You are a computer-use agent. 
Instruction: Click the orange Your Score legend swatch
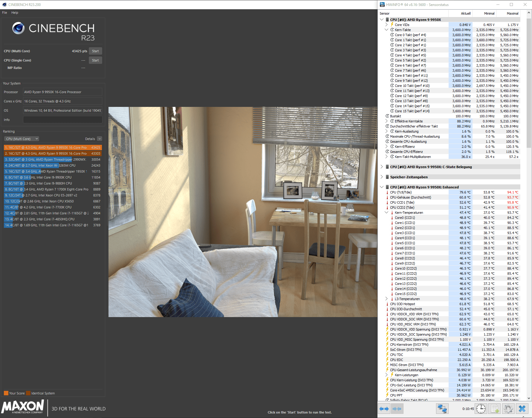pyautogui.click(x=6, y=393)
